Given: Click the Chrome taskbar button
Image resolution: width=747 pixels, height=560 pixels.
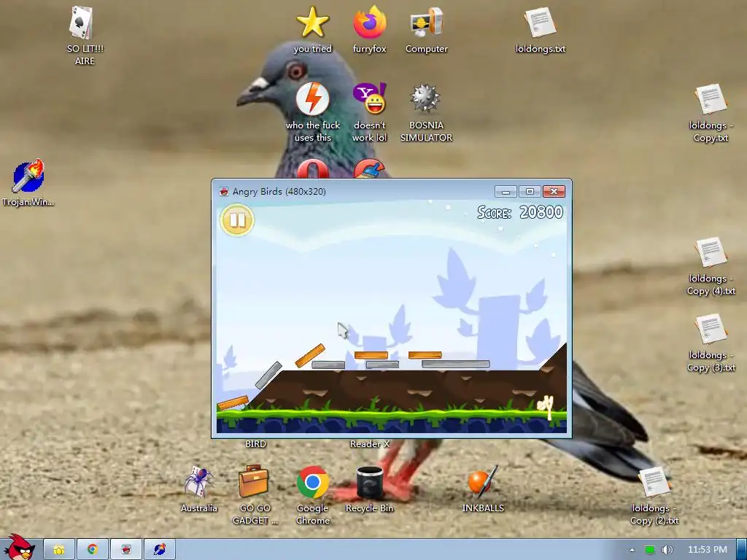Looking at the screenshot, I should [93, 550].
